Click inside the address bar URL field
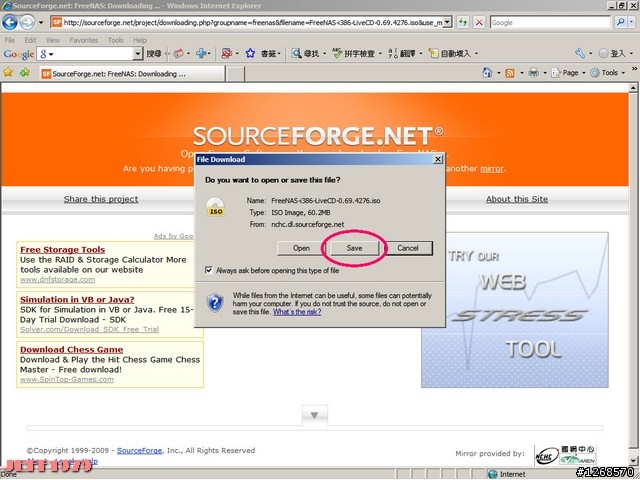 click(x=252, y=22)
